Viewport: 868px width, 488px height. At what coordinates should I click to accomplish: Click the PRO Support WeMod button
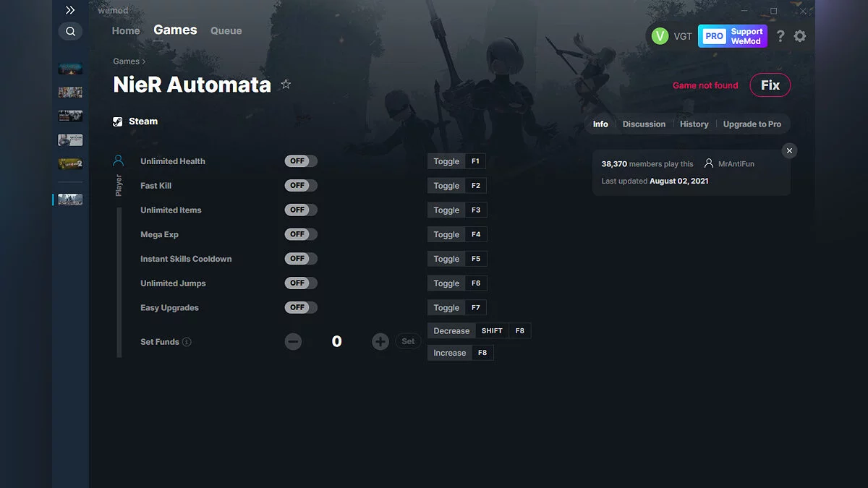pos(732,36)
